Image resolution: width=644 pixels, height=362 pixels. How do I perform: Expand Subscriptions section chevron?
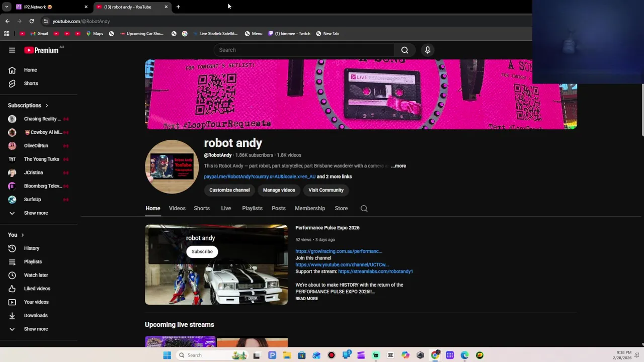pyautogui.click(x=47, y=106)
